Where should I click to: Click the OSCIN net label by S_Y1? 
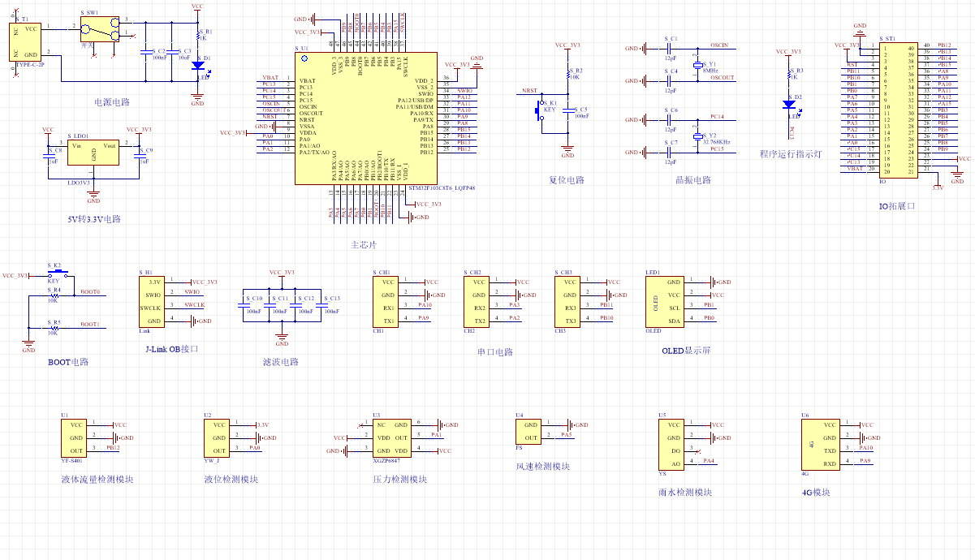(x=719, y=45)
